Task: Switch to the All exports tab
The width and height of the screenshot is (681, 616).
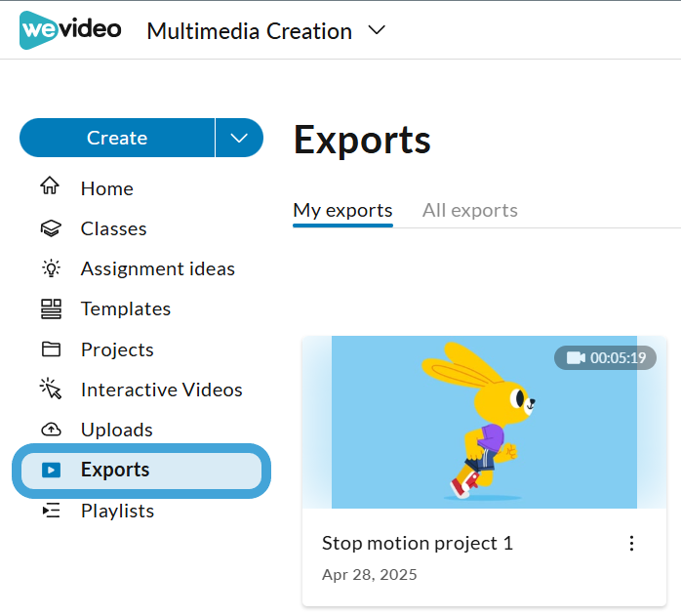Action: point(470,211)
